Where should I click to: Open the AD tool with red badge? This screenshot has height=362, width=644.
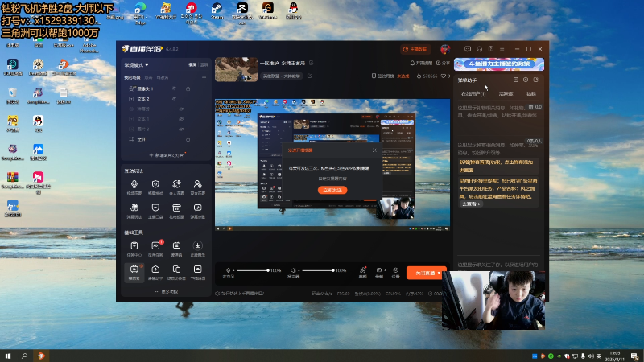pyautogui.click(x=155, y=249)
